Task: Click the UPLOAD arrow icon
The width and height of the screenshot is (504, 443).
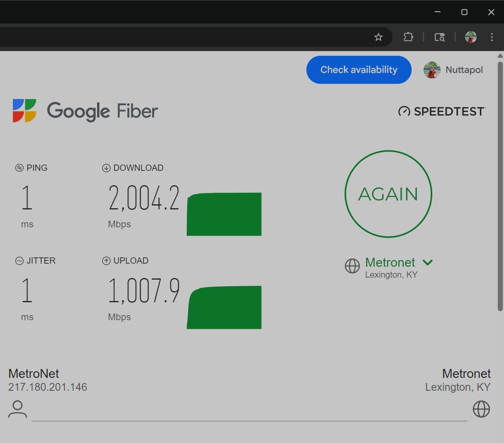Action: point(106,261)
